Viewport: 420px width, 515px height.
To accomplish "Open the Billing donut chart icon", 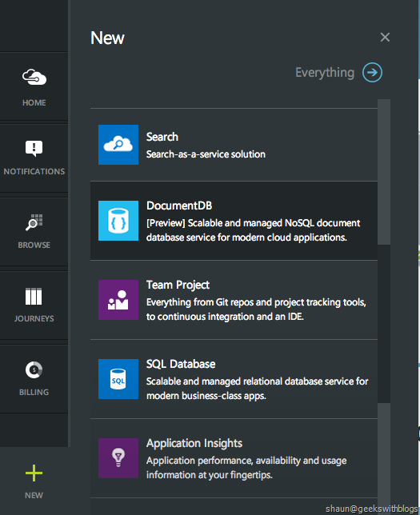I will (34, 369).
